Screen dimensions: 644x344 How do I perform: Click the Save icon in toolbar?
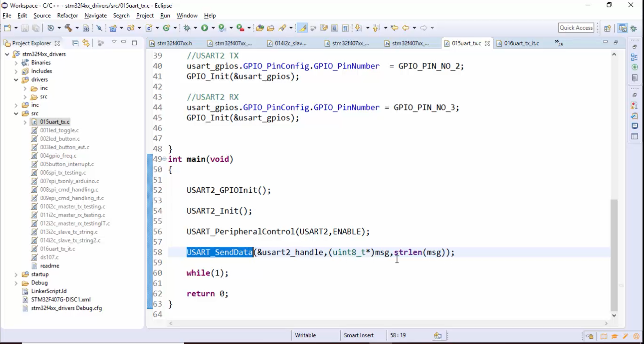[25, 28]
